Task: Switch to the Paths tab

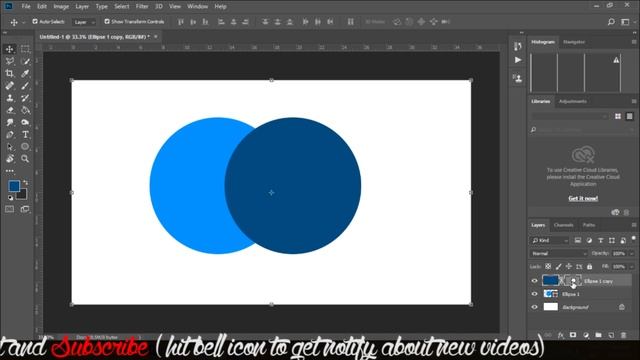Action: pyautogui.click(x=589, y=225)
